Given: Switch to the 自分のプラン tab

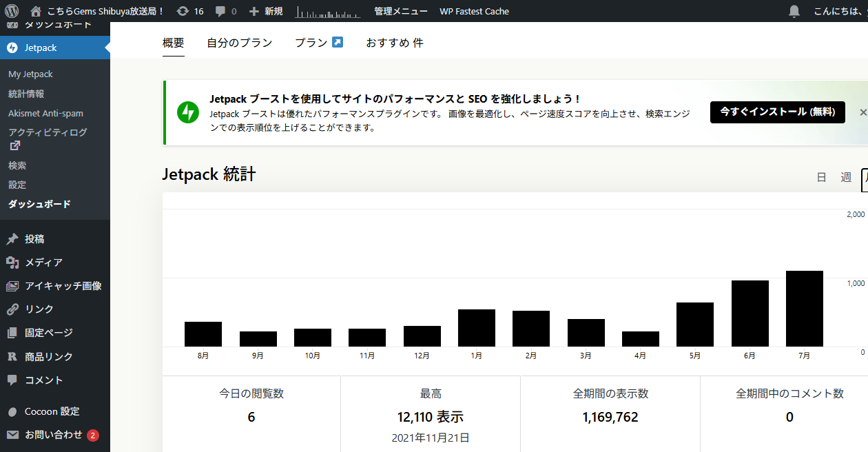Looking at the screenshot, I should click(x=240, y=43).
